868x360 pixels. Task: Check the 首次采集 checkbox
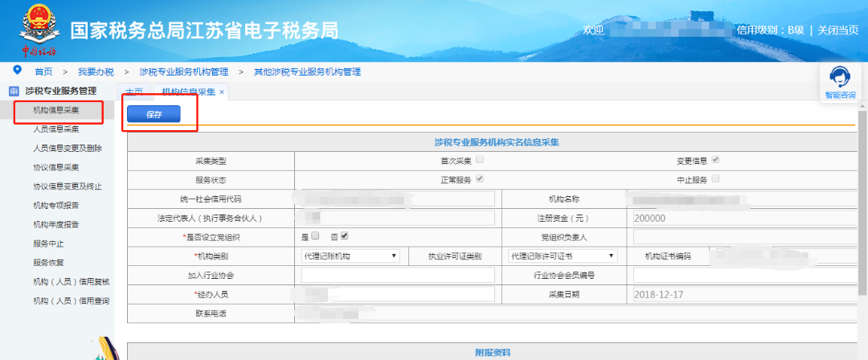tap(480, 160)
